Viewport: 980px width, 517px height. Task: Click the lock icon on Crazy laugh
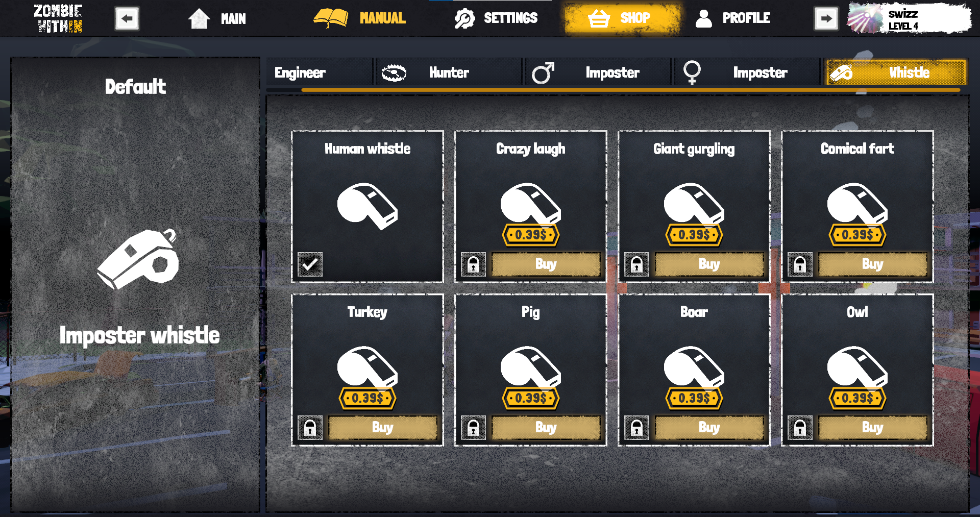pos(473,264)
